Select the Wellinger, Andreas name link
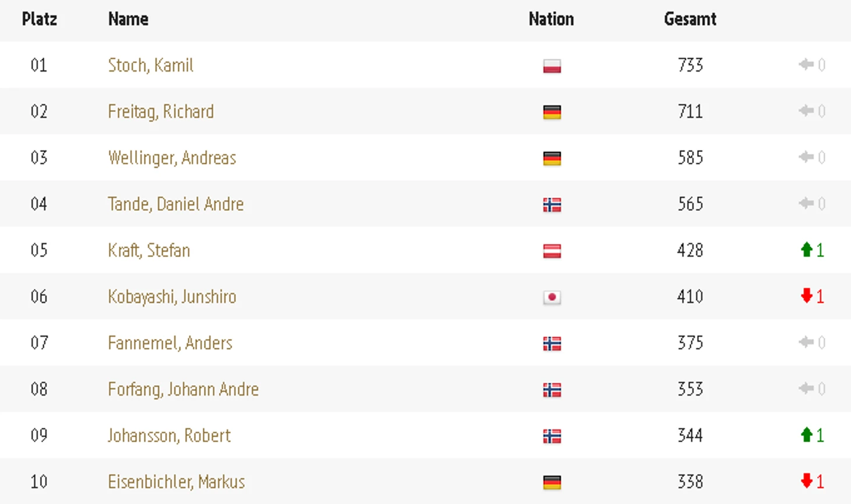 coord(172,158)
